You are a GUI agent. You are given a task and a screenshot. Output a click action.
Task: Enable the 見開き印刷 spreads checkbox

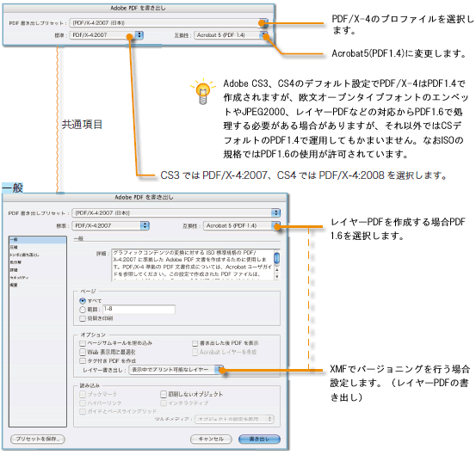(x=83, y=318)
